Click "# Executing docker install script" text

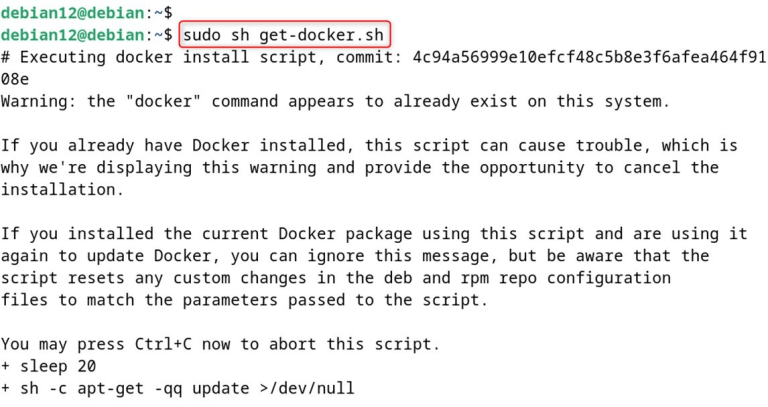coord(145,57)
